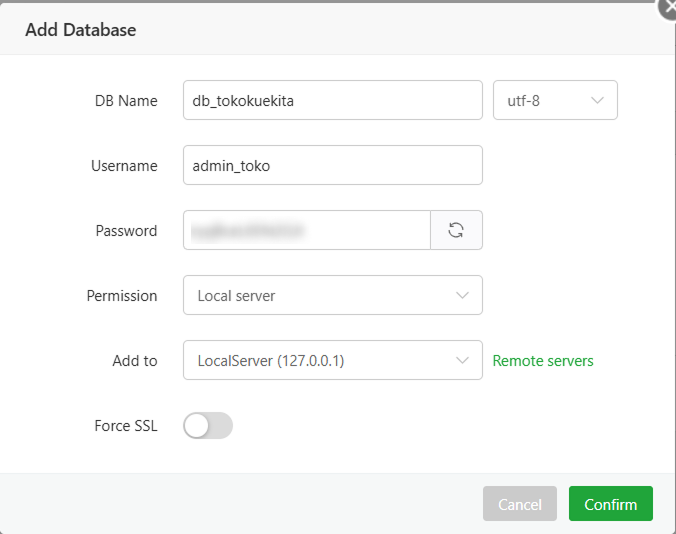Toggle the Force SSL switch
Viewport: 676px width, 534px height.
coord(208,425)
